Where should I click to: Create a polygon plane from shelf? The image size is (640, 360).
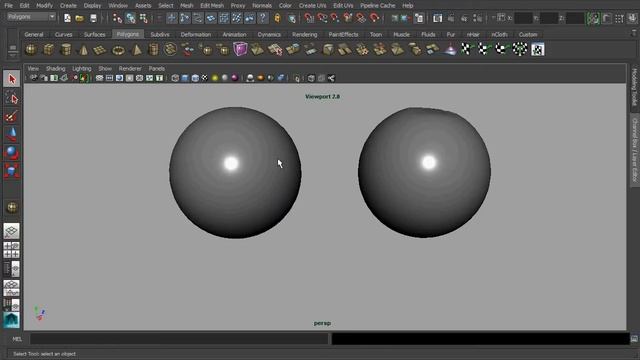click(x=100, y=50)
